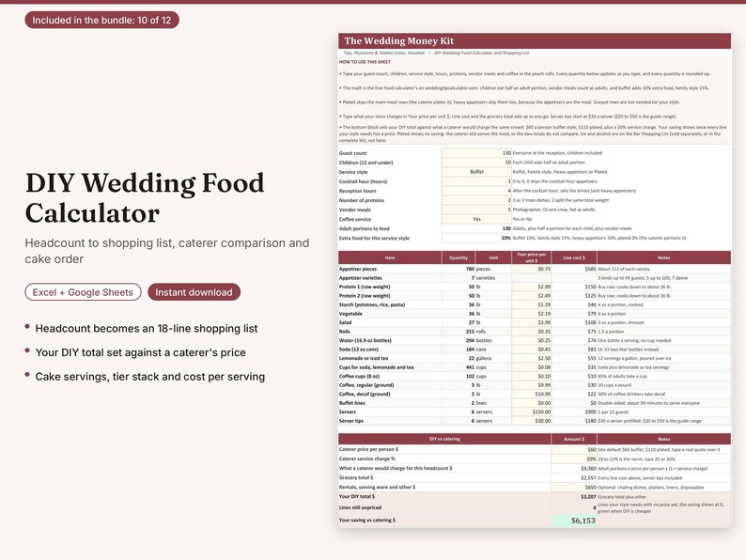This screenshot has height=560, width=746.
Task: Click the Grocery total amount $2,557
Action: (x=574, y=477)
